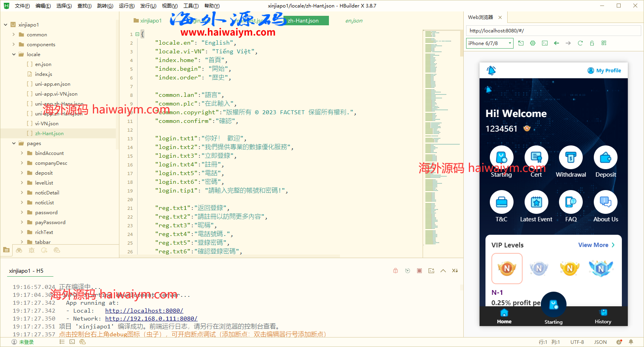Collapse the code fold marker on line 1
Screen dimensions: 644x347
[137, 34]
